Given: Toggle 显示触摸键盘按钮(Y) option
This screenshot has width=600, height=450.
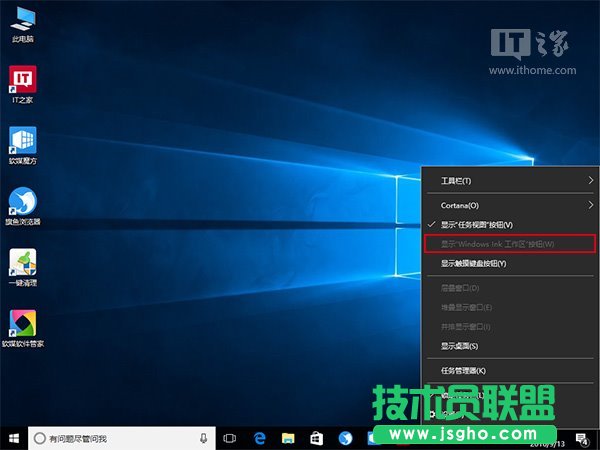Looking at the screenshot, I should click(x=510, y=263).
